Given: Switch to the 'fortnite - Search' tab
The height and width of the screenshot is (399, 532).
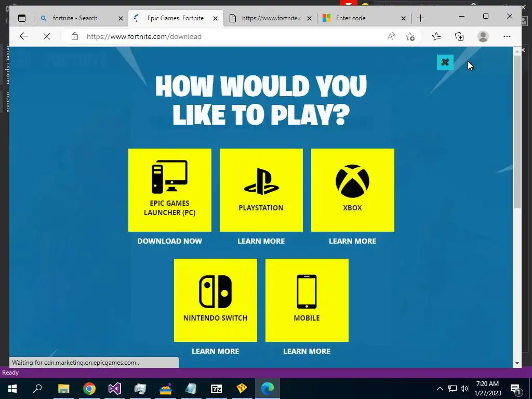Looking at the screenshot, I should (x=75, y=18).
